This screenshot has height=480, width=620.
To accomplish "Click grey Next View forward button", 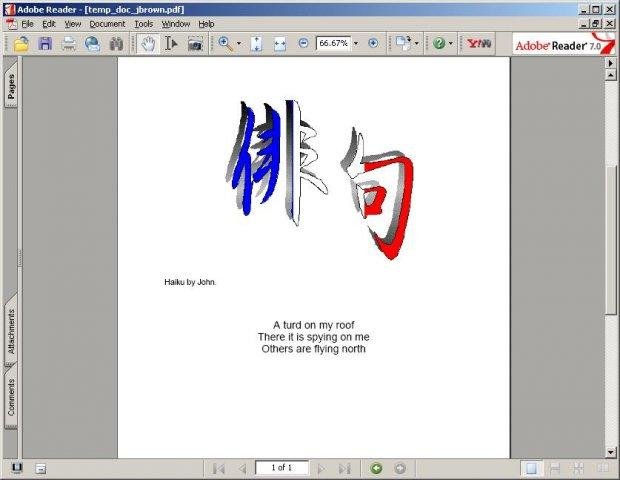I will coord(400,469).
